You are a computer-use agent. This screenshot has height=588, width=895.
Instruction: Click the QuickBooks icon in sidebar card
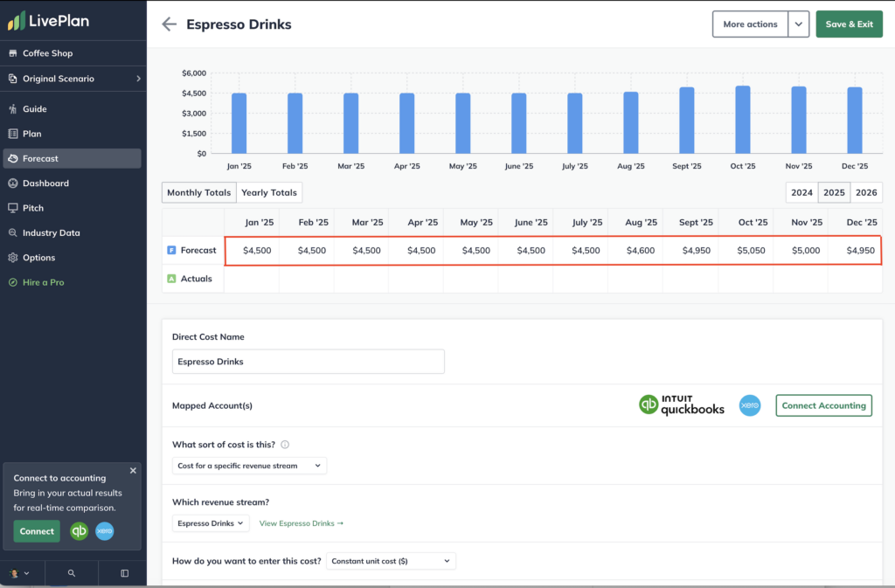click(x=80, y=531)
